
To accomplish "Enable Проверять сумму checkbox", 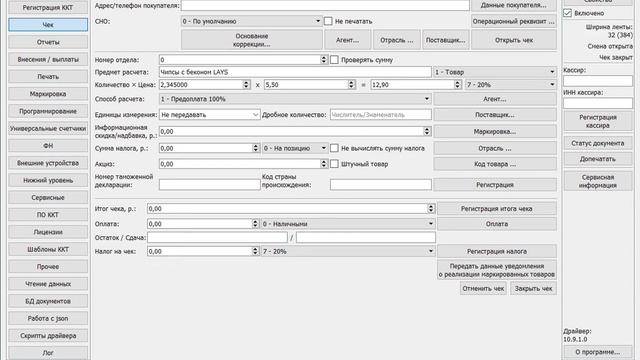I will pyautogui.click(x=334, y=60).
